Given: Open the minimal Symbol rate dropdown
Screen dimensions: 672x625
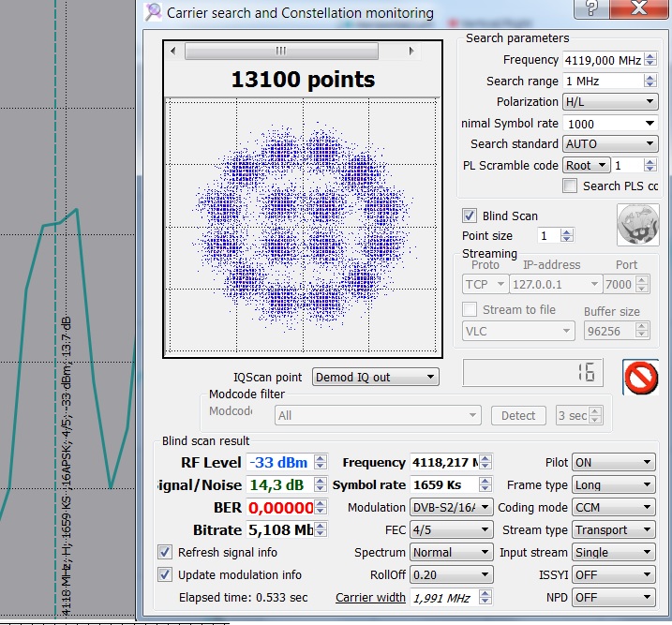Looking at the screenshot, I should [610, 124].
